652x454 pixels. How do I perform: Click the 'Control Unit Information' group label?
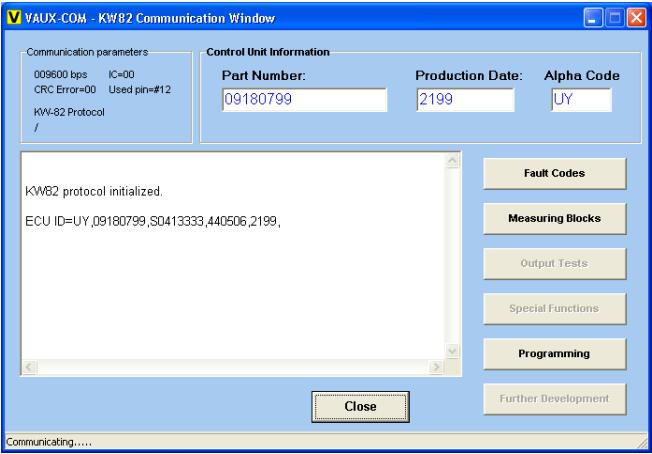(x=268, y=52)
